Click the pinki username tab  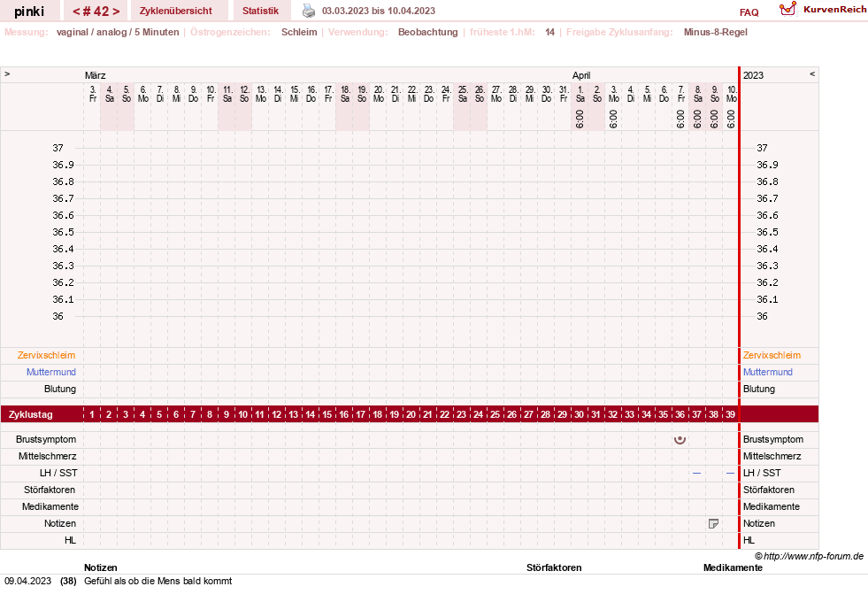(x=29, y=12)
